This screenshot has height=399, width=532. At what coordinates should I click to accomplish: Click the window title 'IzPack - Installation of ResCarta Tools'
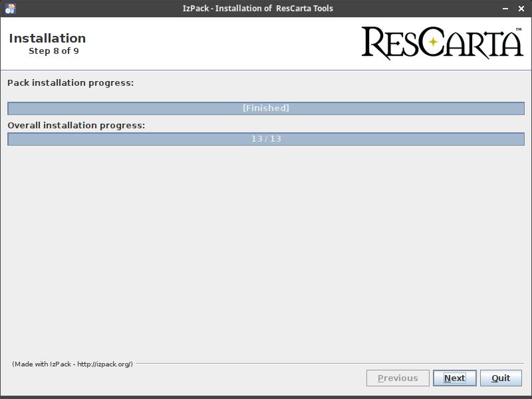258,9
